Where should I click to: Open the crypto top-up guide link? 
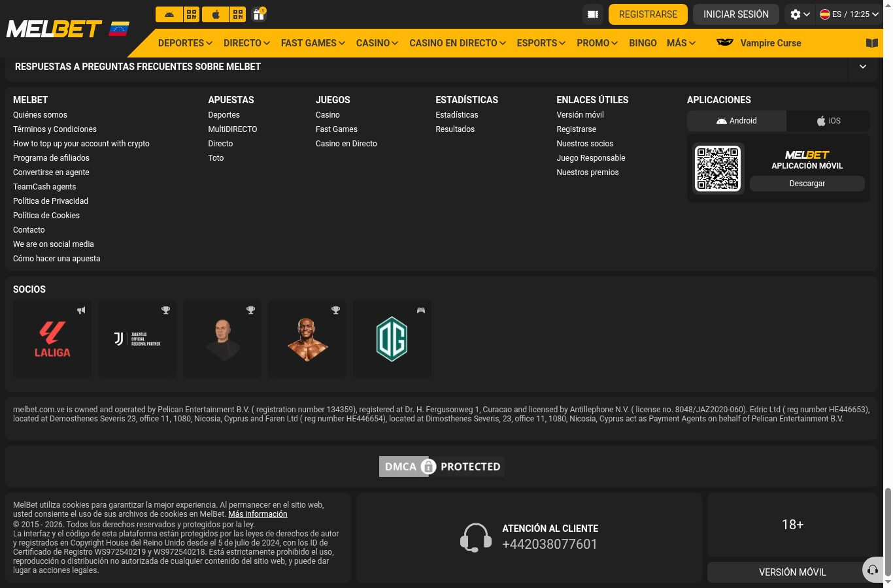pos(81,144)
